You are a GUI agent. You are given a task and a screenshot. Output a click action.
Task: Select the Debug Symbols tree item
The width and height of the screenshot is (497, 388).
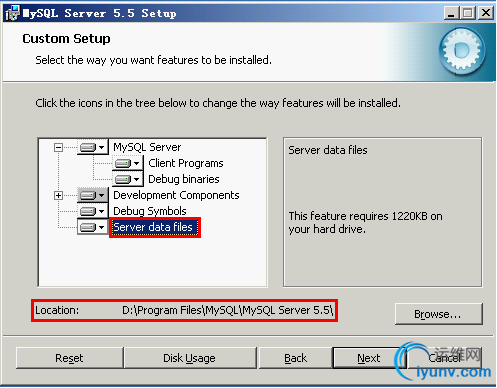pos(150,211)
